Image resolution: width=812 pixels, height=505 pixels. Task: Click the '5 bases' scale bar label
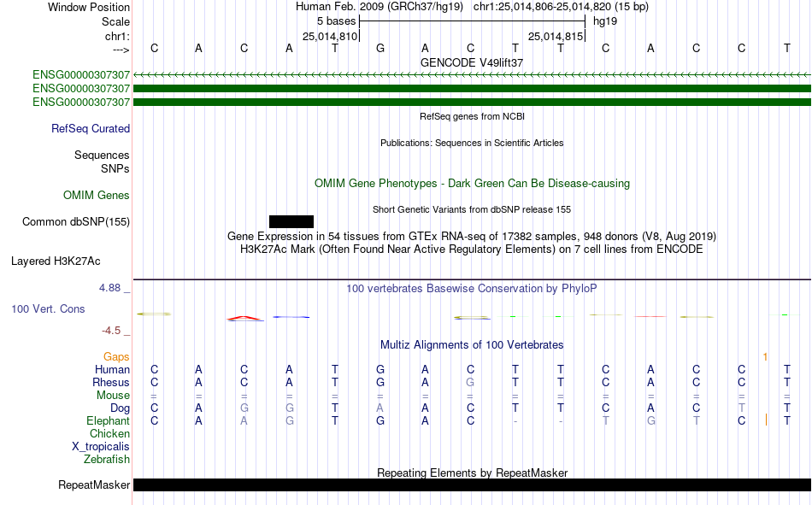pyautogui.click(x=336, y=21)
